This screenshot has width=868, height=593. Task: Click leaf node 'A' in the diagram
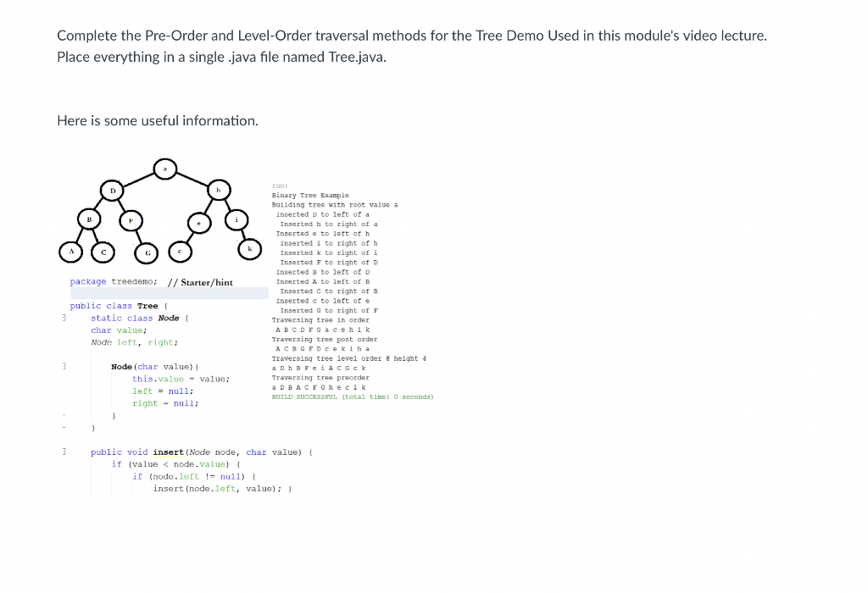click(70, 252)
